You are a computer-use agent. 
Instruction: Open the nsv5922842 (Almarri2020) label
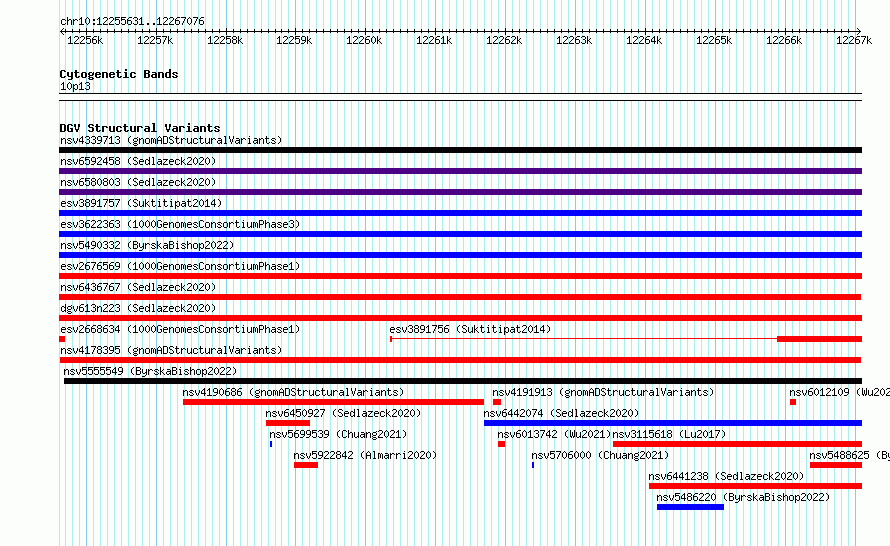pyautogui.click(x=365, y=455)
